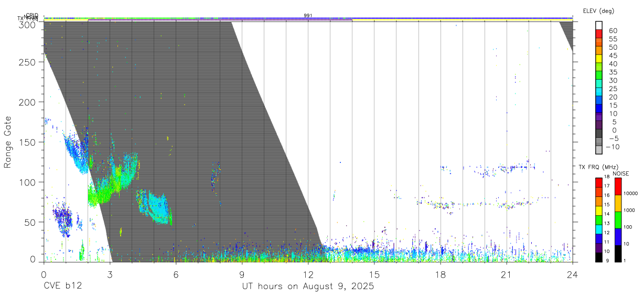The image size is (644, 297).
Task: Click the '30' ELEV legend value
Action: tap(613, 81)
